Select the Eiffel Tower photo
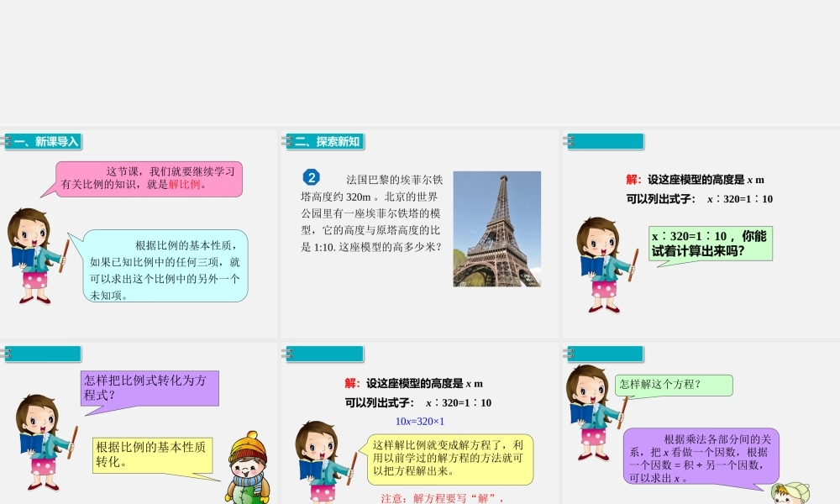This screenshot has width=840, height=504. pos(497,230)
